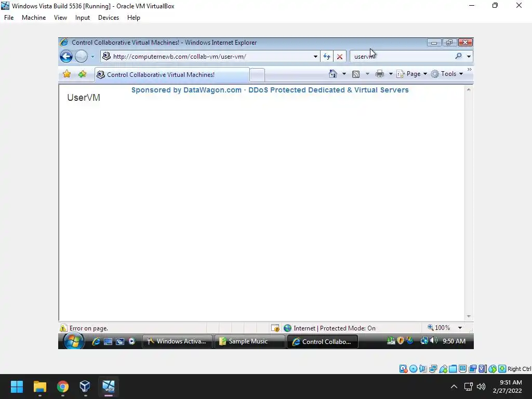Open Google Chrome from host taskbar
Screen dimensions: 532x399
62,387
